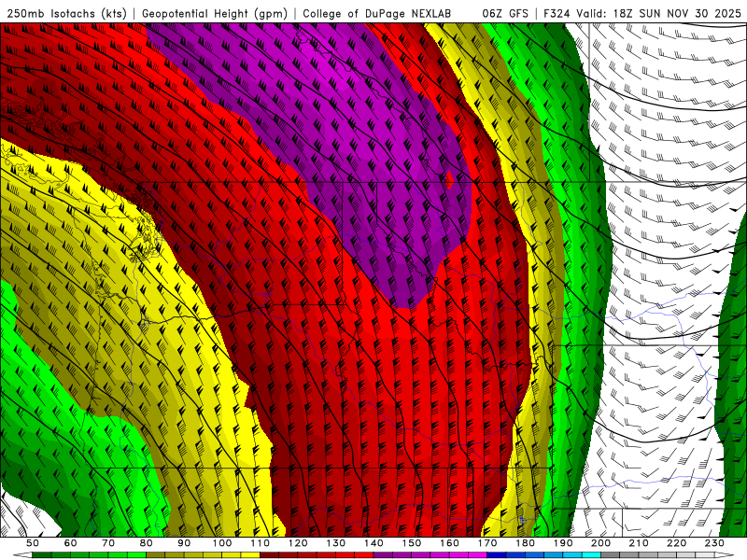Click the colorbar label '160'
The height and width of the screenshot is (560, 747).
pyautogui.click(x=449, y=543)
